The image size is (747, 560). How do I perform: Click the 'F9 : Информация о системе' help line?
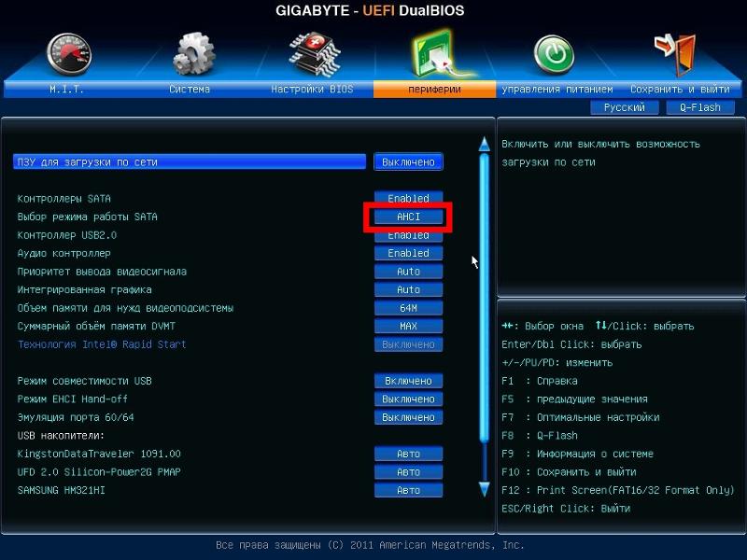click(x=577, y=454)
